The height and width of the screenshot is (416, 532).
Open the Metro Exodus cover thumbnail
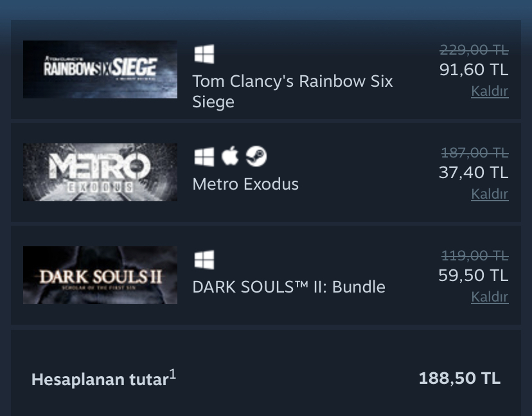coord(100,172)
